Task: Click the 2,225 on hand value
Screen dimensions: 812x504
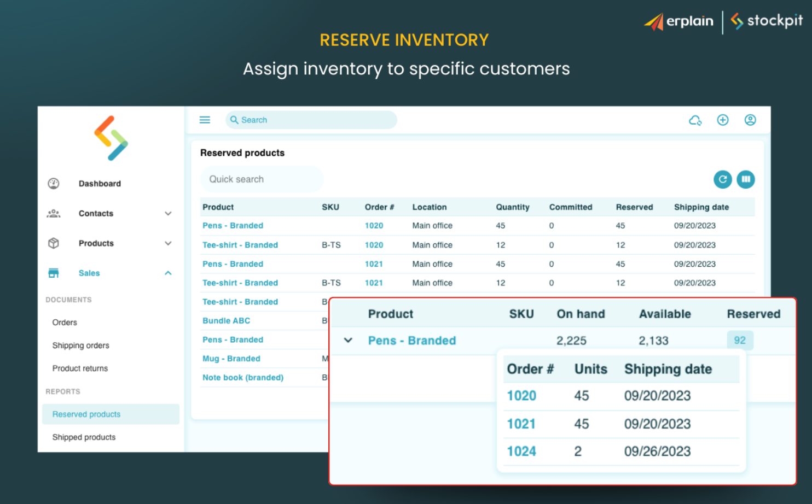Action: pos(571,341)
